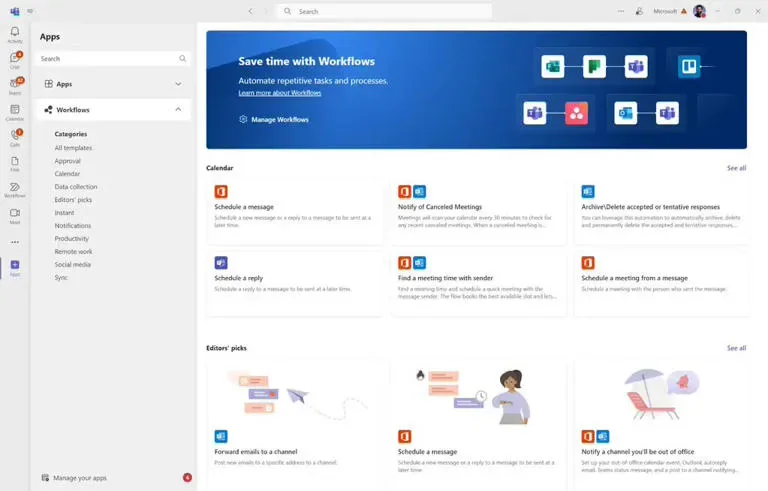Select the Editors' picks category
768x491 pixels.
(73, 199)
